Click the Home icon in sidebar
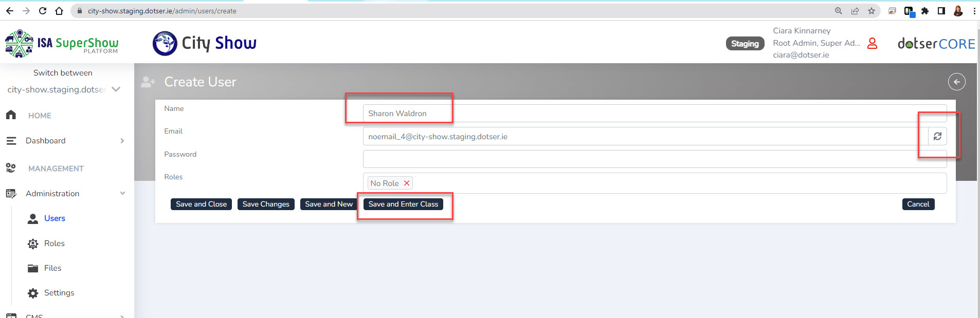This screenshot has width=980, height=318. (x=11, y=115)
